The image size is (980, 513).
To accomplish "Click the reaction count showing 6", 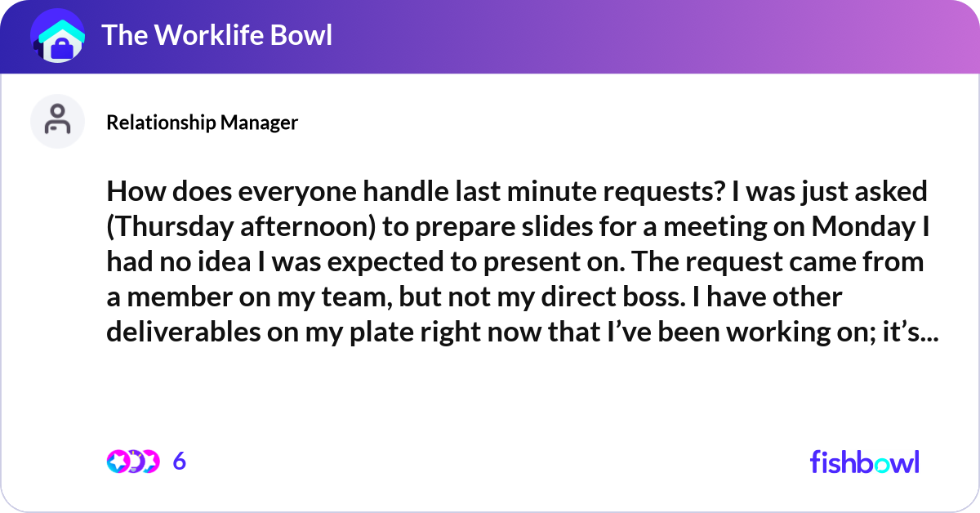I will (x=178, y=462).
